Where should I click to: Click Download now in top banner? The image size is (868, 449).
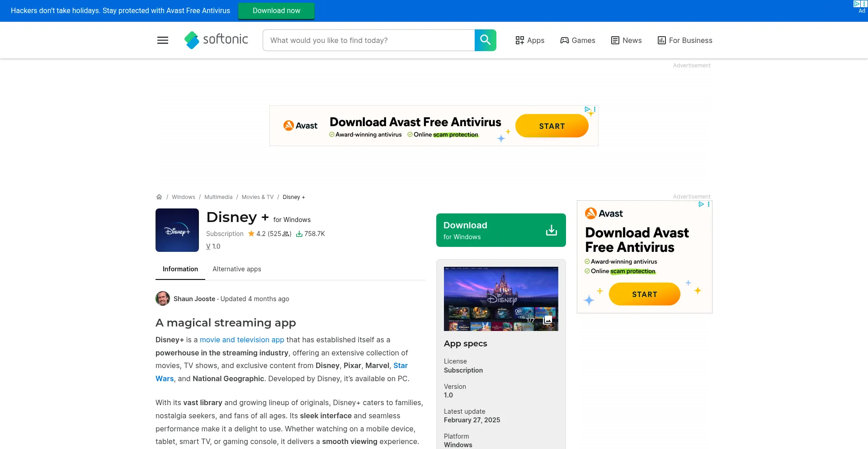pyautogui.click(x=276, y=11)
